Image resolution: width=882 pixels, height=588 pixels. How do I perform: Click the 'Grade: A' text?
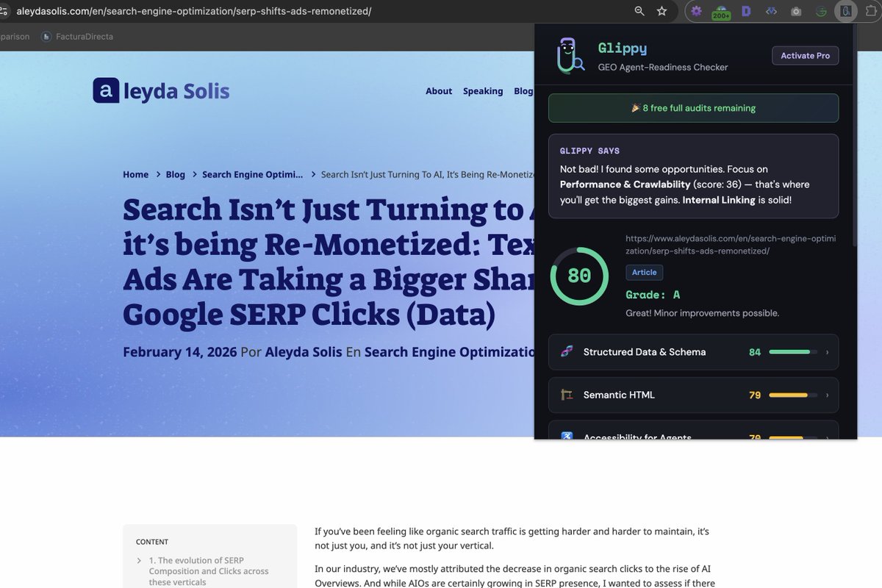(x=653, y=295)
